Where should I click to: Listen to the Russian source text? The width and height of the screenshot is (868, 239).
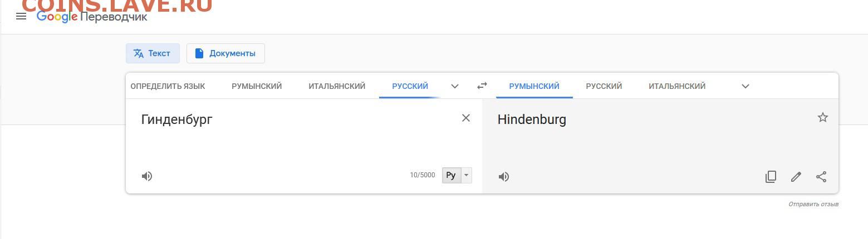click(x=147, y=176)
